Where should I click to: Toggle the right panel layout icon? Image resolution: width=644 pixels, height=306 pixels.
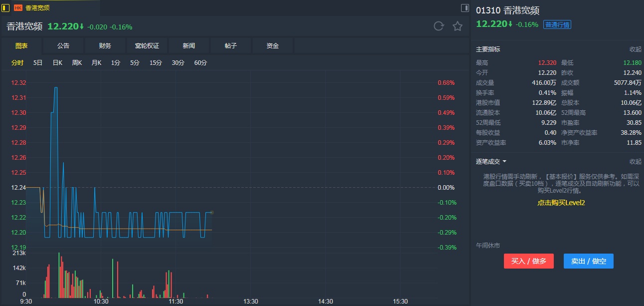465,7
